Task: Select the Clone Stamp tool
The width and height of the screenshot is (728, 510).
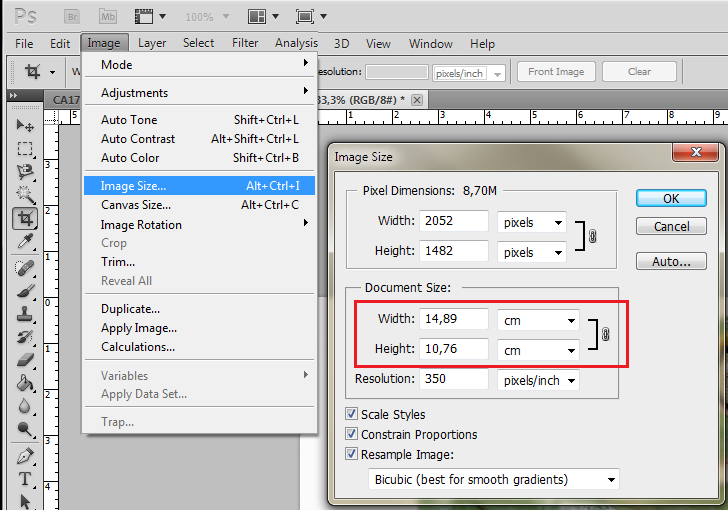Action: 25,313
